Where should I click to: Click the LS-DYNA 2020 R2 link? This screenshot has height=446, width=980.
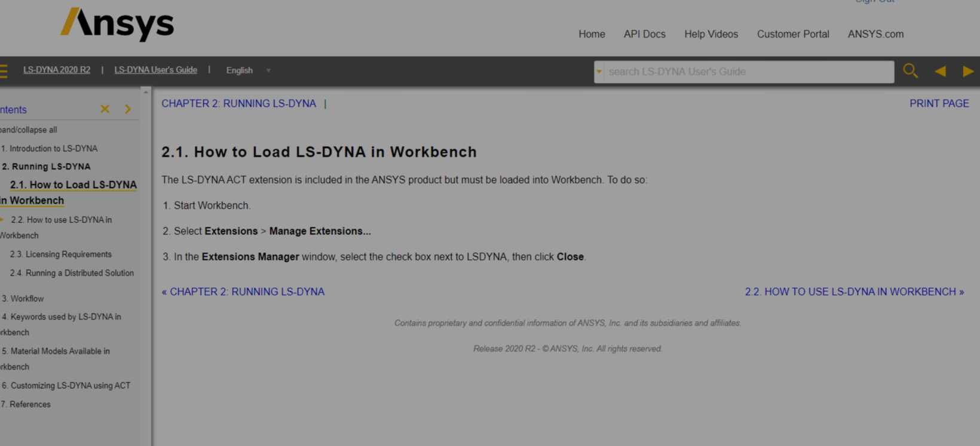coord(57,70)
